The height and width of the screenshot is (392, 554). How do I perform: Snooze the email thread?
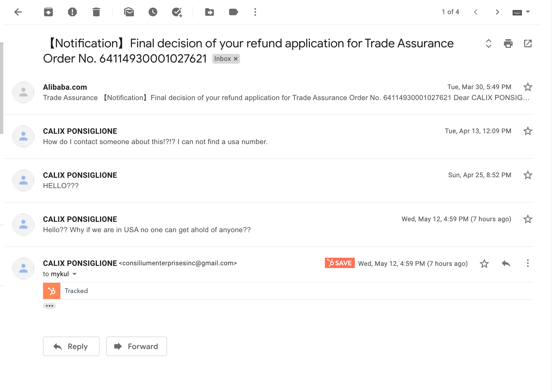click(x=153, y=12)
